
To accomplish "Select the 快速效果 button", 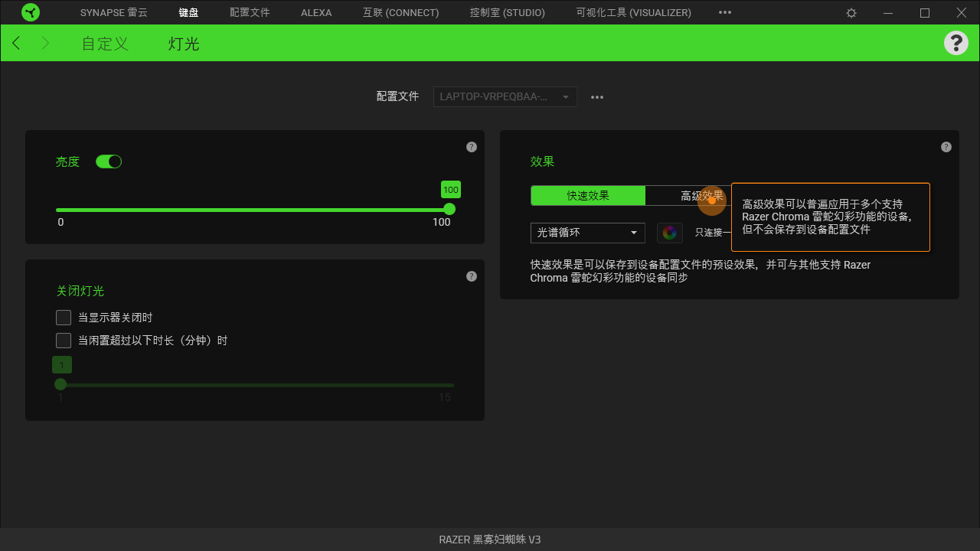I will [x=588, y=196].
